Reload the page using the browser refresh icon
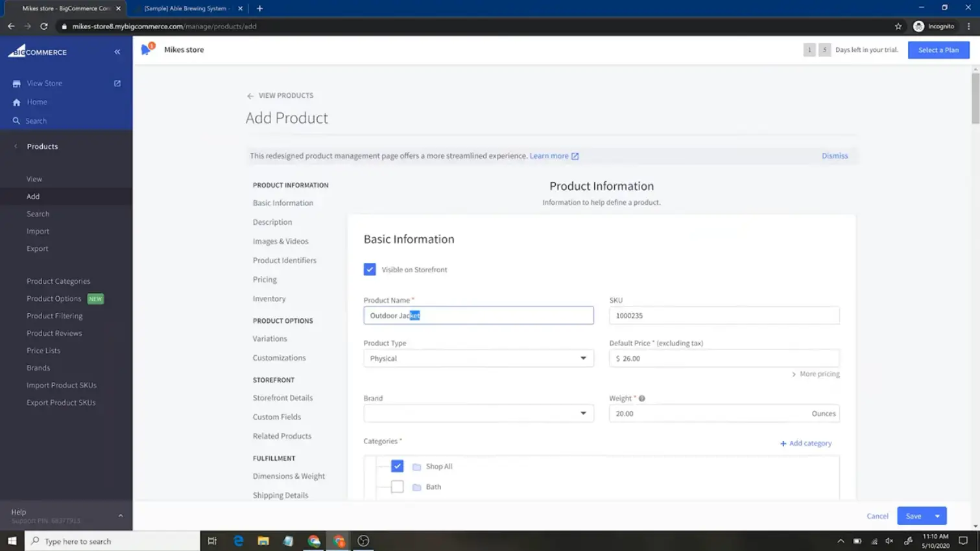Viewport: 980px width, 551px height. point(44,27)
